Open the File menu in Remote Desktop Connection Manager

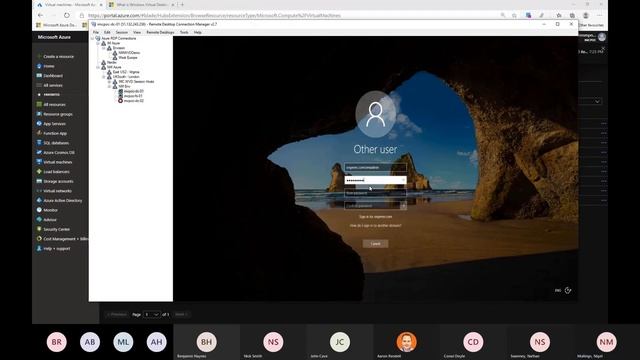click(x=96, y=32)
